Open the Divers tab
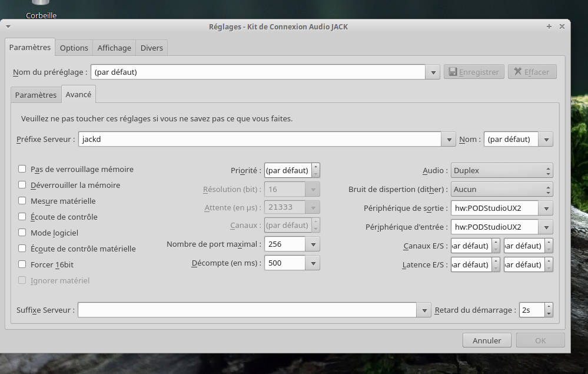 point(151,48)
